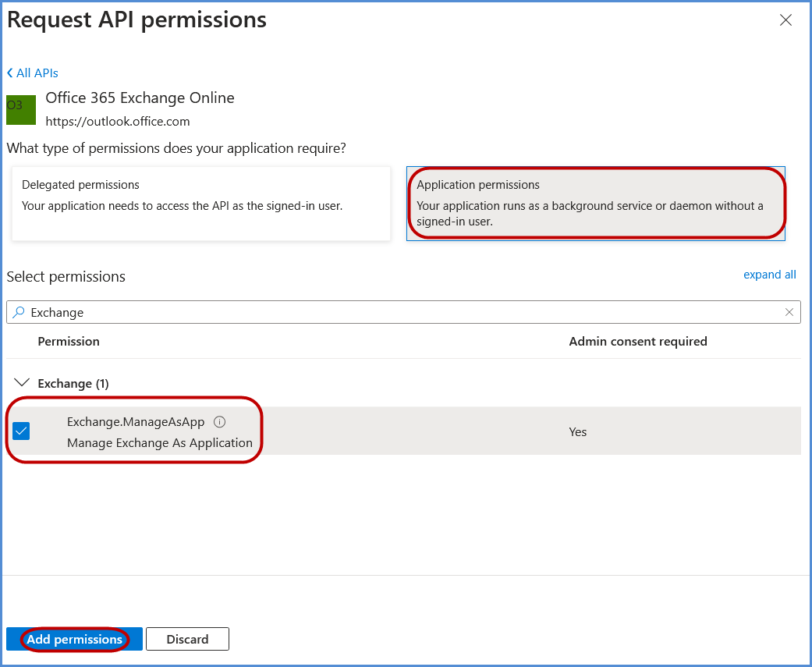Click the Admin consent required column header
The width and height of the screenshot is (812, 667).
(x=637, y=341)
